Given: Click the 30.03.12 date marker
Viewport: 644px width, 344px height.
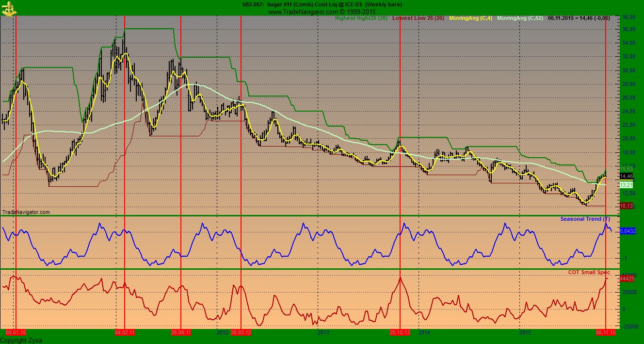Looking at the screenshot, I should pos(241,333).
